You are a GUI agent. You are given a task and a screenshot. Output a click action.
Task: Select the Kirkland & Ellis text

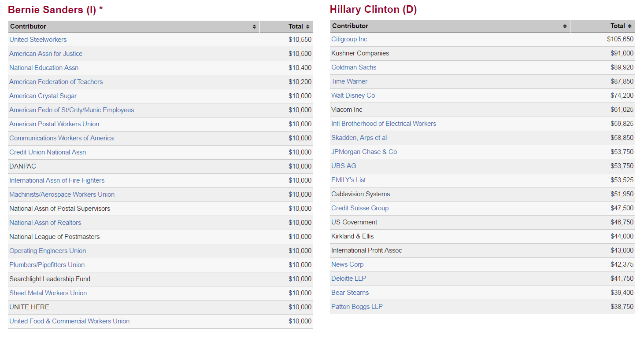coord(352,236)
